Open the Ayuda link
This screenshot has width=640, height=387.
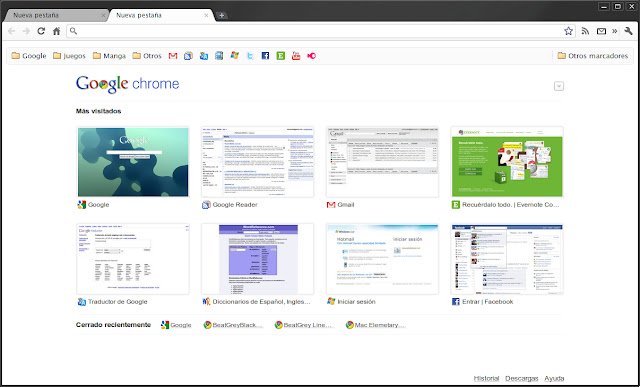554,378
